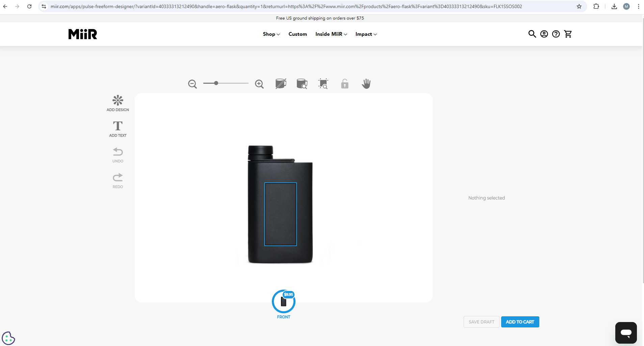Click the "Nothing selected" panel text
This screenshot has height=346, width=644.
(x=487, y=198)
